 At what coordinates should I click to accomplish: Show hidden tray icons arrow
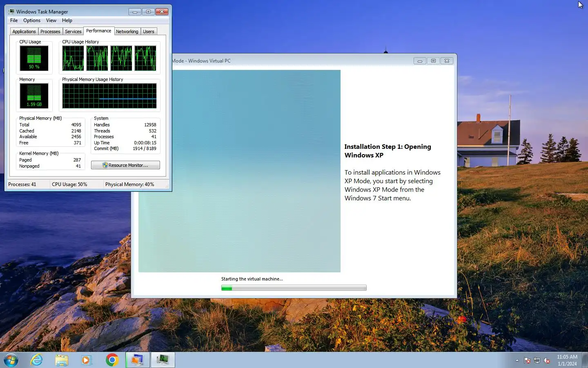coord(517,360)
